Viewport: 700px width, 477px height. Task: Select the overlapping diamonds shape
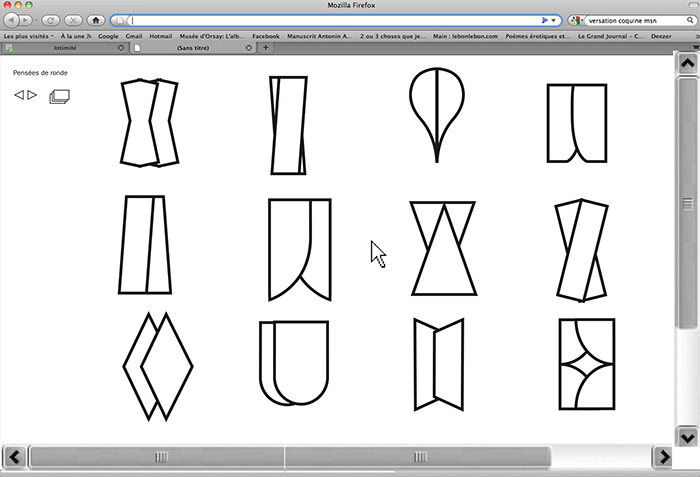[x=157, y=366]
